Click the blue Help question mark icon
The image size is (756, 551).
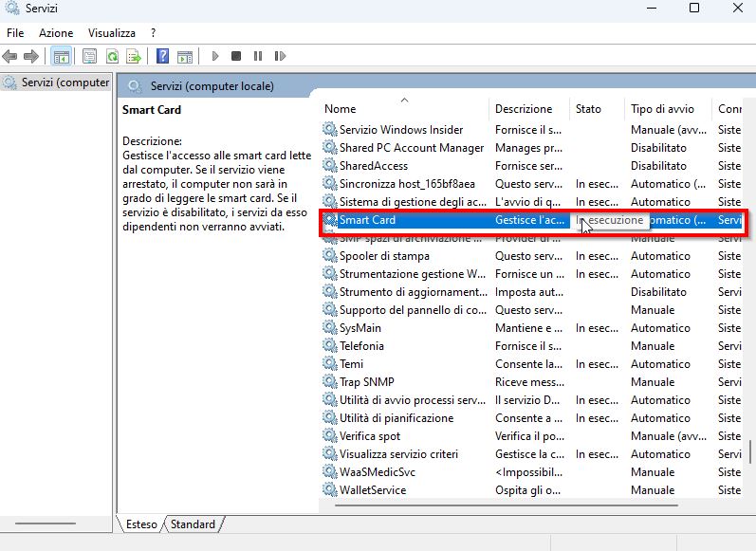162,57
